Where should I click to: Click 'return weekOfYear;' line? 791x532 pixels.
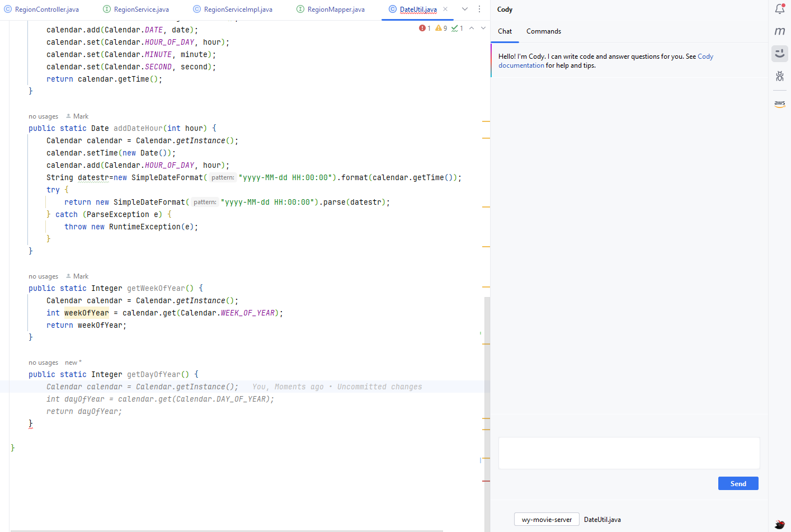87,325
